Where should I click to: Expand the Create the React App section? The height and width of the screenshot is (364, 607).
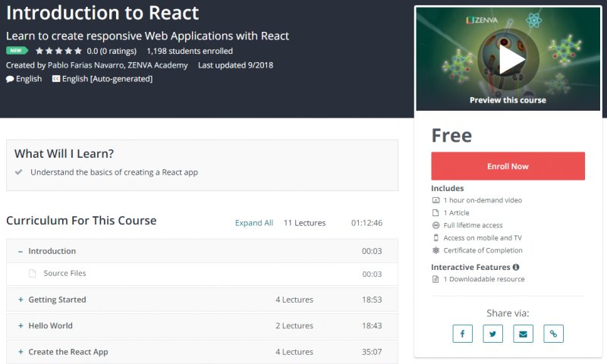(20, 352)
